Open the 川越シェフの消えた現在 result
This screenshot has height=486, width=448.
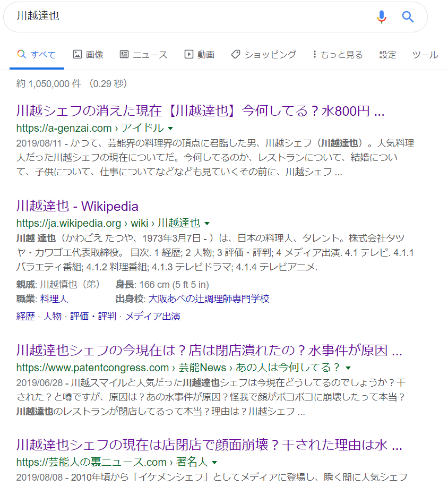pos(200,110)
